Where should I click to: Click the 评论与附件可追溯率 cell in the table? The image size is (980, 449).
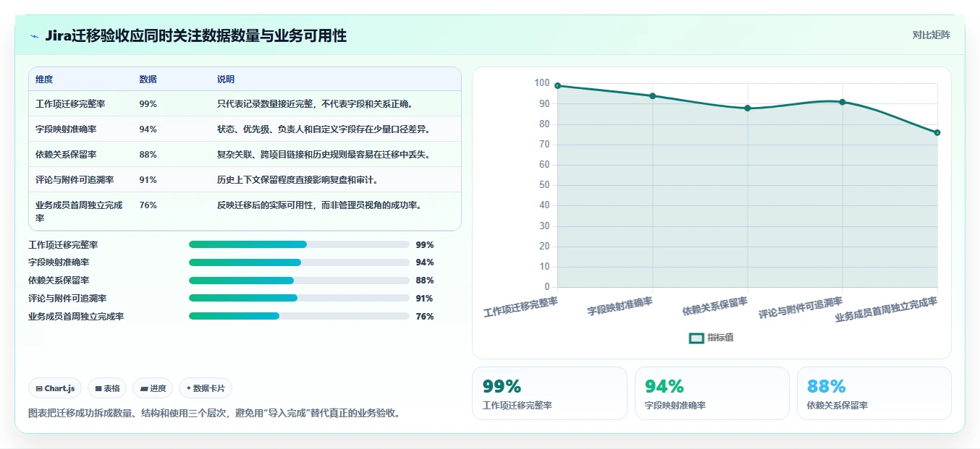coord(75,180)
